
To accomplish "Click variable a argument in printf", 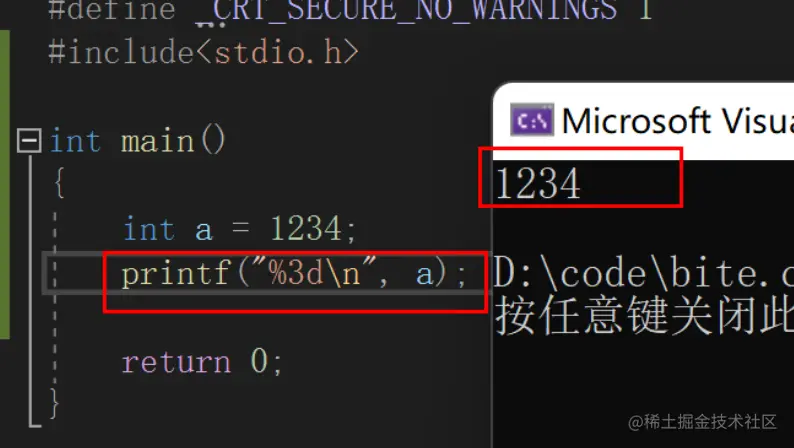I will [424, 274].
